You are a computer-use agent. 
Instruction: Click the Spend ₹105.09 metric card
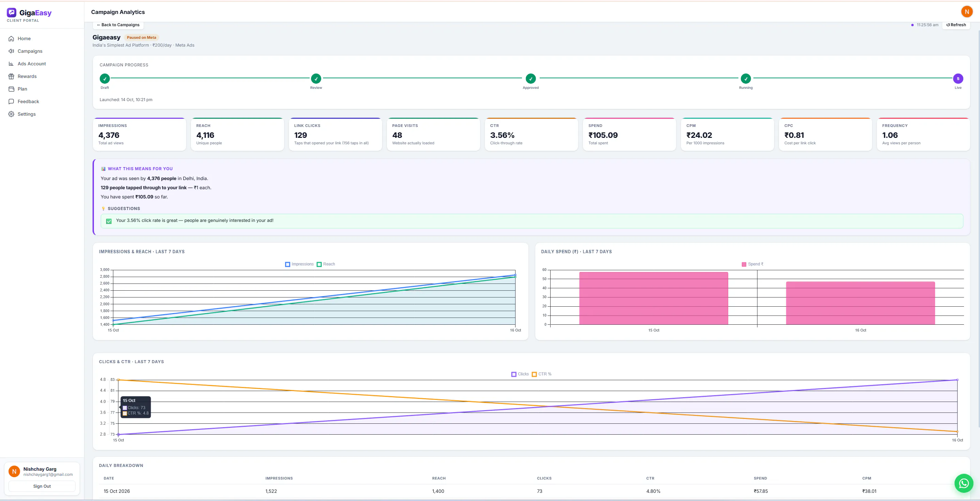pyautogui.click(x=629, y=135)
